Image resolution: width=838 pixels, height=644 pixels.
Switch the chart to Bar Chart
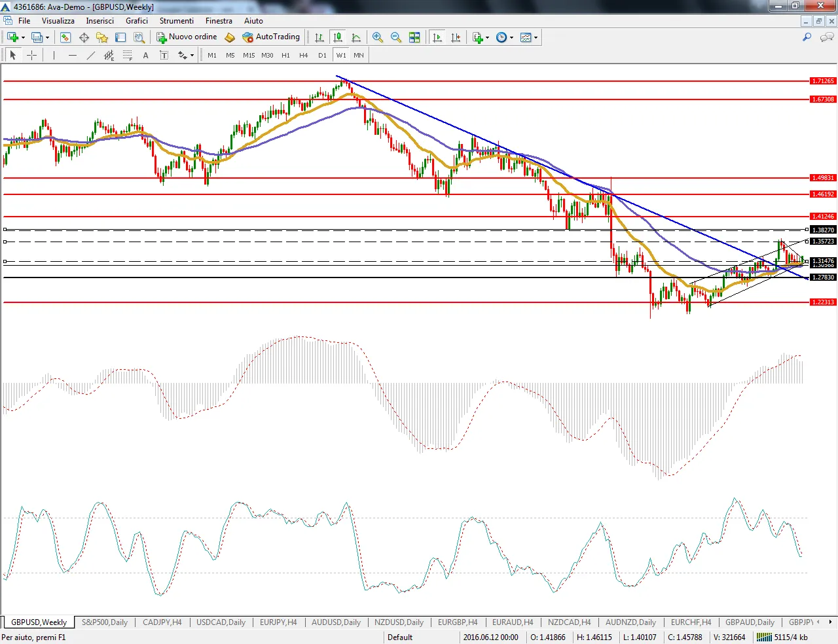[x=319, y=37]
